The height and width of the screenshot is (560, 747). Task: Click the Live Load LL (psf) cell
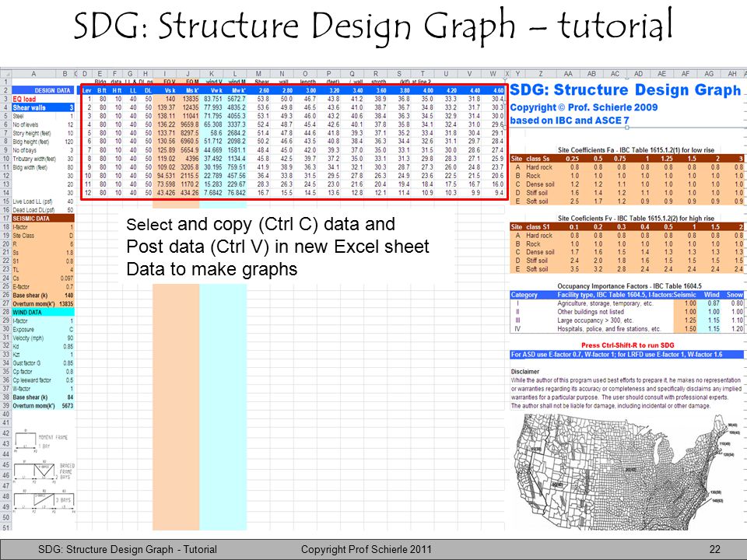[x=33, y=201]
